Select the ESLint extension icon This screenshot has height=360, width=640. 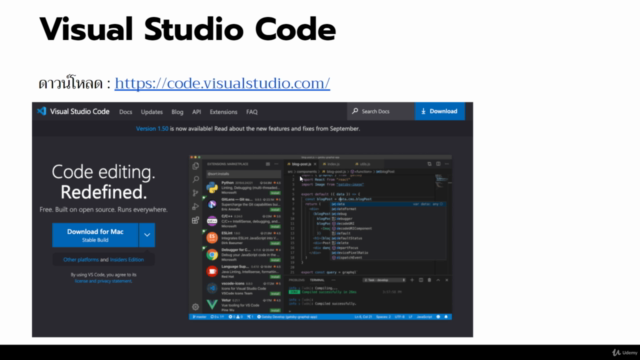pyautogui.click(x=212, y=238)
